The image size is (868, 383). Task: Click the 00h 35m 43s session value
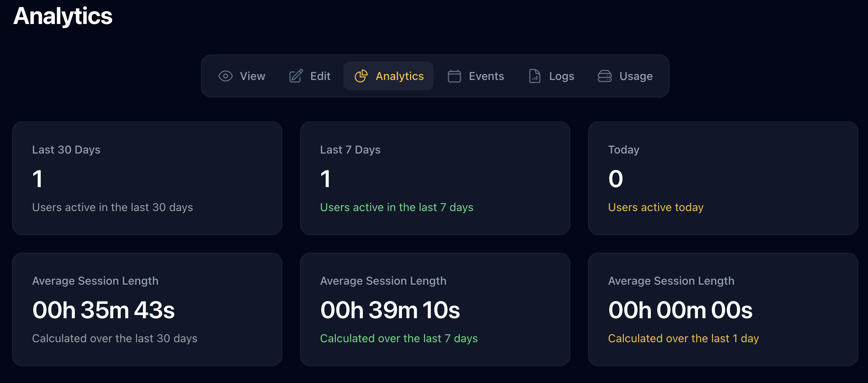[x=104, y=310]
